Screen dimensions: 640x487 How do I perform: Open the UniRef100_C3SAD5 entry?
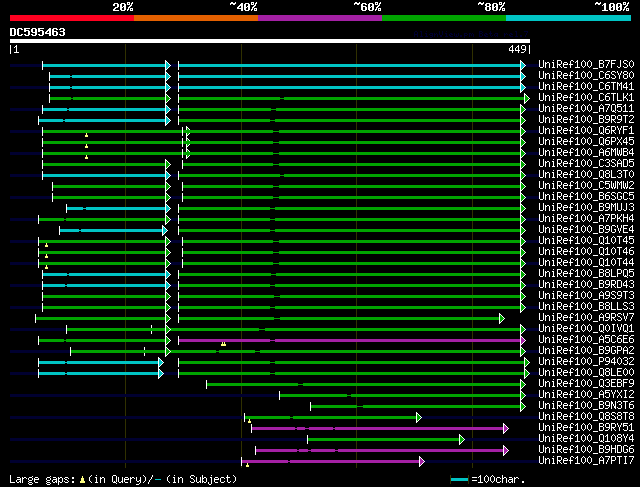tap(586, 164)
